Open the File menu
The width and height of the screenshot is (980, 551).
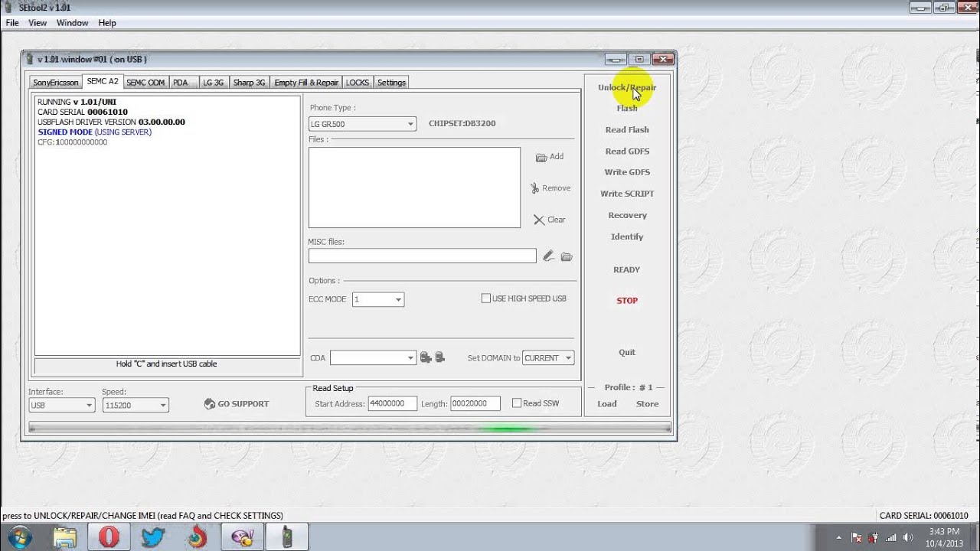click(12, 23)
